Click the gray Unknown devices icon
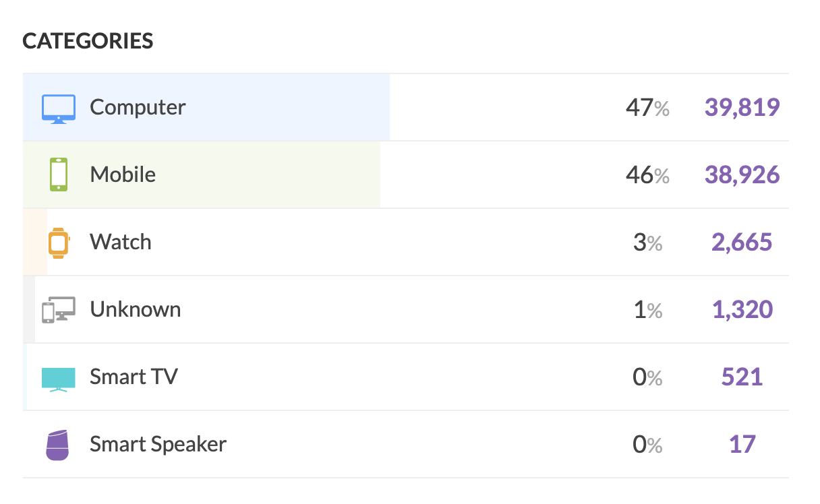The height and width of the screenshot is (504, 820). pyautogui.click(x=59, y=310)
